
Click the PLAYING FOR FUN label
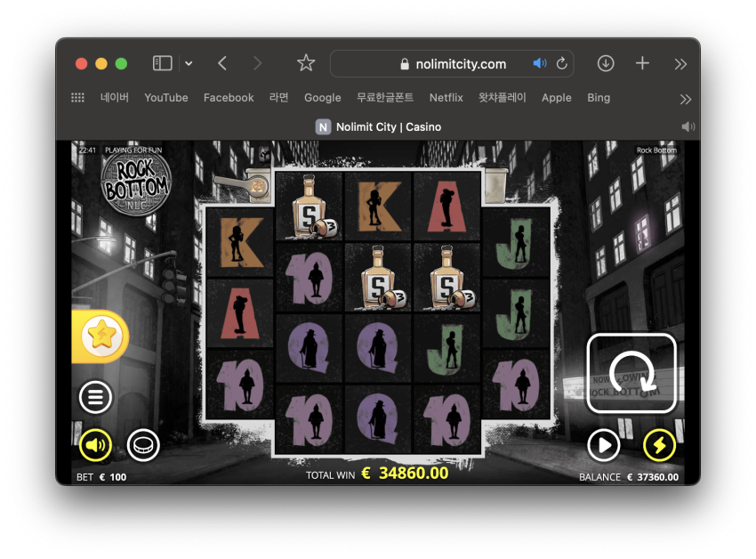[133, 150]
